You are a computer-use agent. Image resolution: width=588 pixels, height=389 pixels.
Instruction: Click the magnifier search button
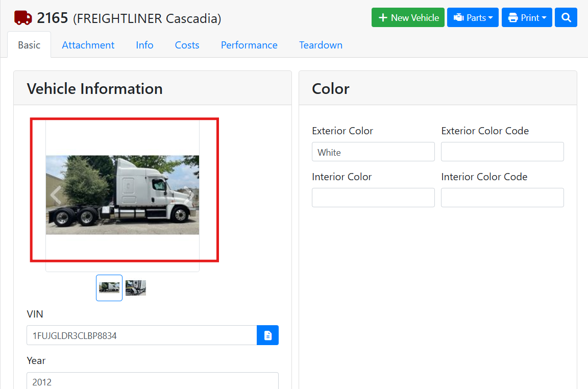click(x=566, y=18)
